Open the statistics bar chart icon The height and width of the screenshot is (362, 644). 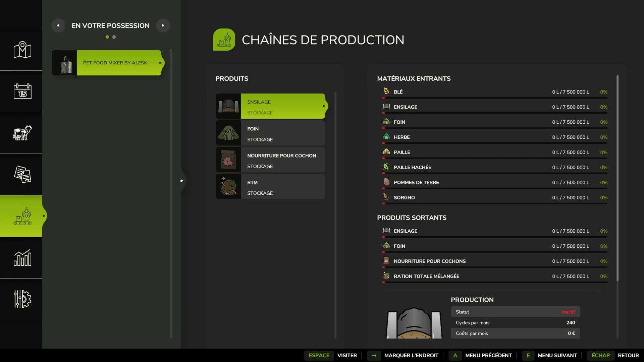22,258
